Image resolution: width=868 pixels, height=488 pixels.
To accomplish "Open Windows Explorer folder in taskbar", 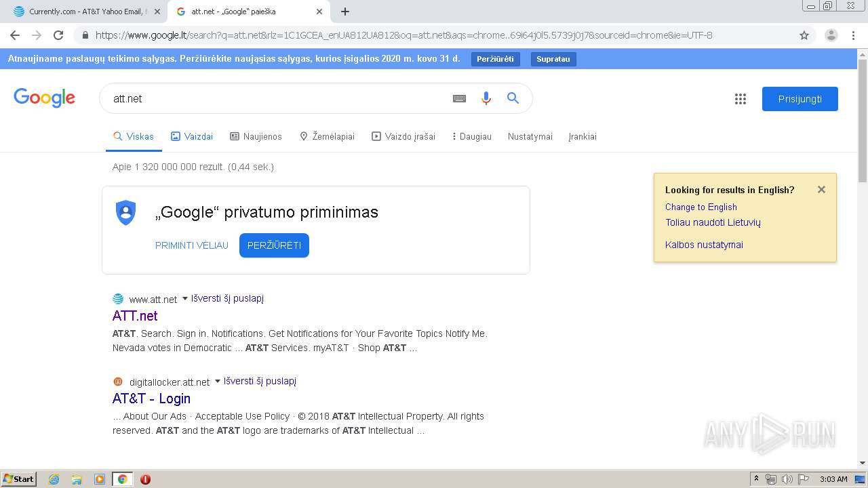I will (x=77, y=479).
